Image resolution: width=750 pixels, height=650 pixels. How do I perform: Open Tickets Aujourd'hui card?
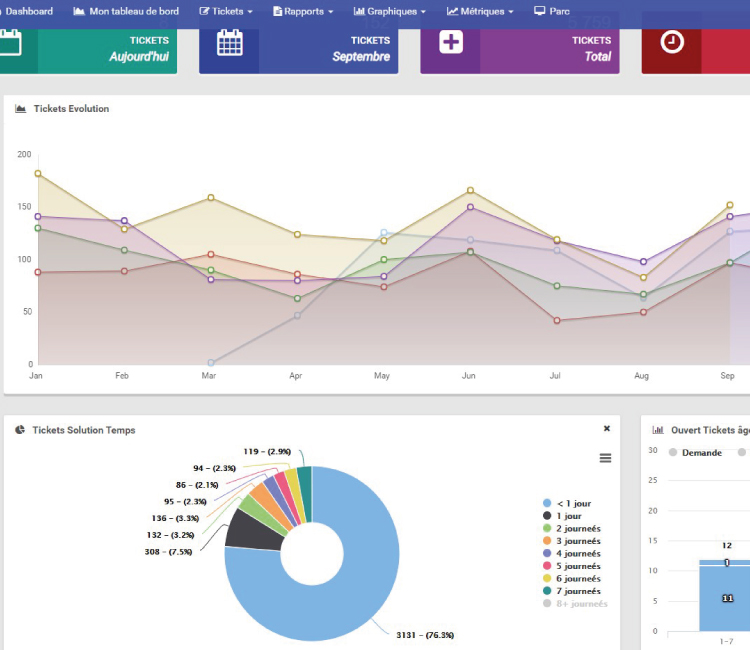click(88, 50)
